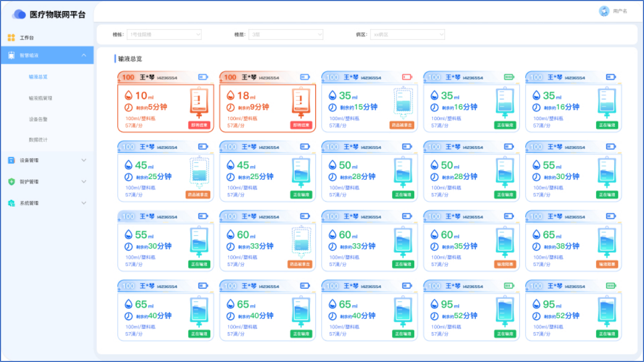Open the 楼层 floor dropdown
The width and height of the screenshot is (644, 362).
tap(286, 35)
